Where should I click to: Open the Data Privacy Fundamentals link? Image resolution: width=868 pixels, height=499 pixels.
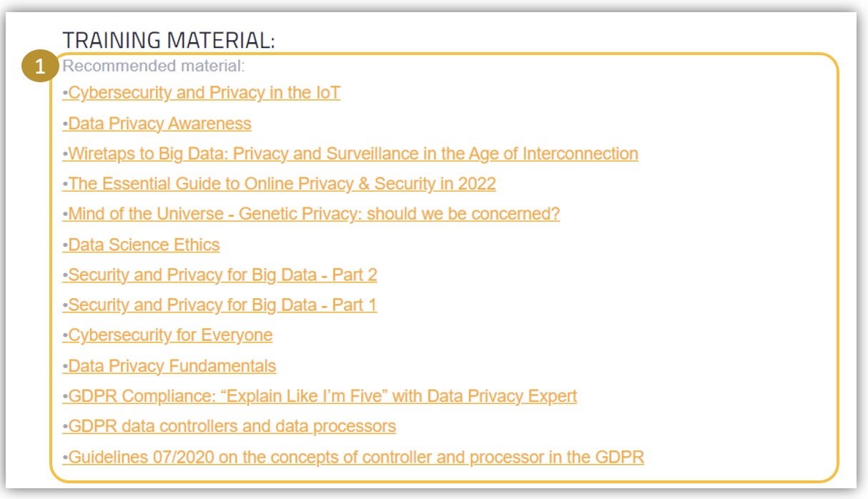tap(172, 366)
